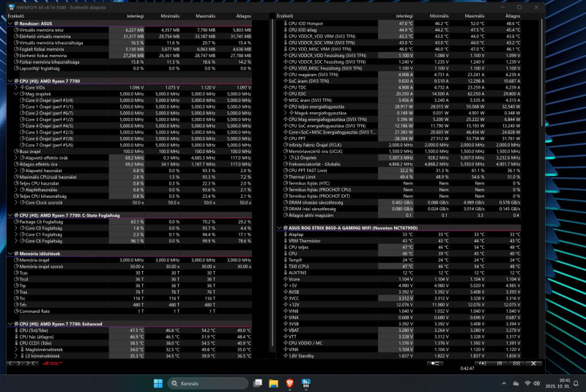
Task: Click the thermometer icon beside CPU IOD Hotspot
Action: coord(286,23)
